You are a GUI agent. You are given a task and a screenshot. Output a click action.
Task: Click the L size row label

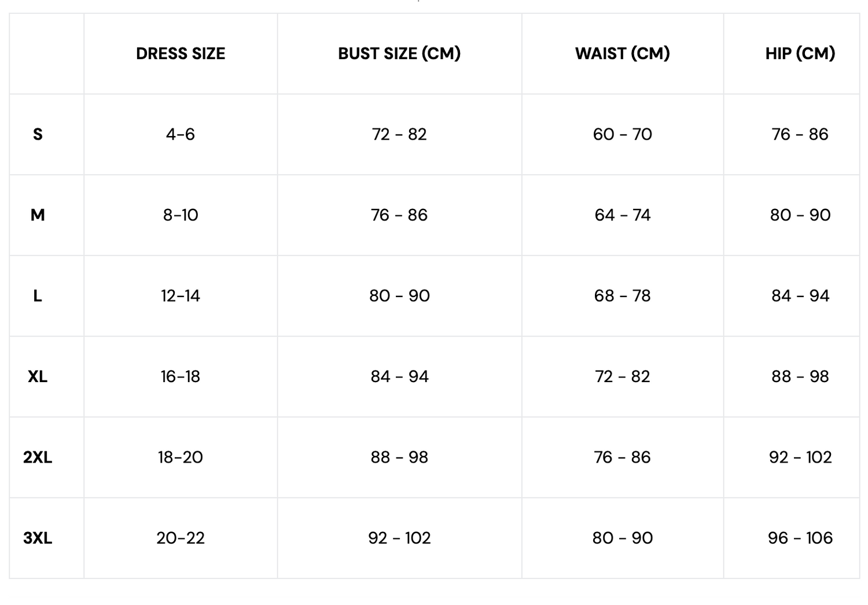coord(38,296)
